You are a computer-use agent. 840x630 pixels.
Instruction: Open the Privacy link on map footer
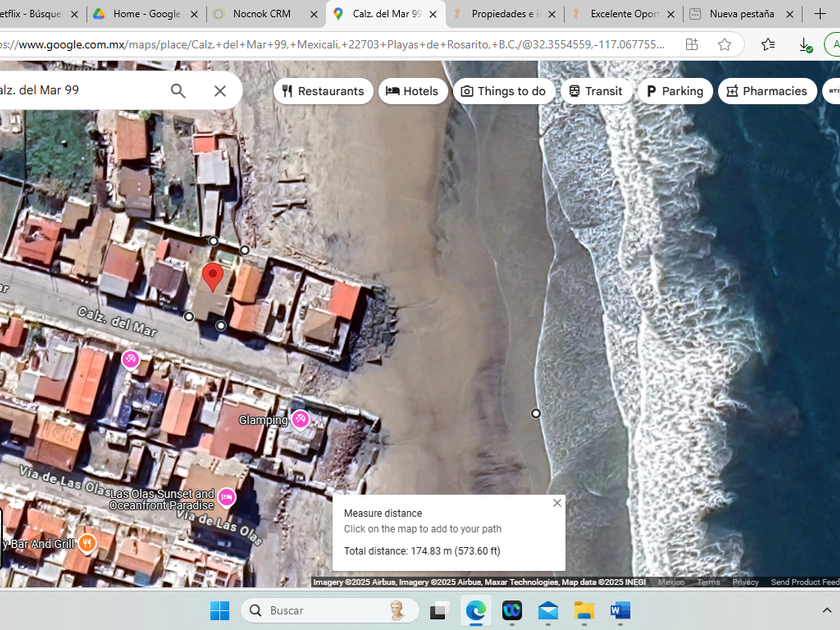point(745,582)
